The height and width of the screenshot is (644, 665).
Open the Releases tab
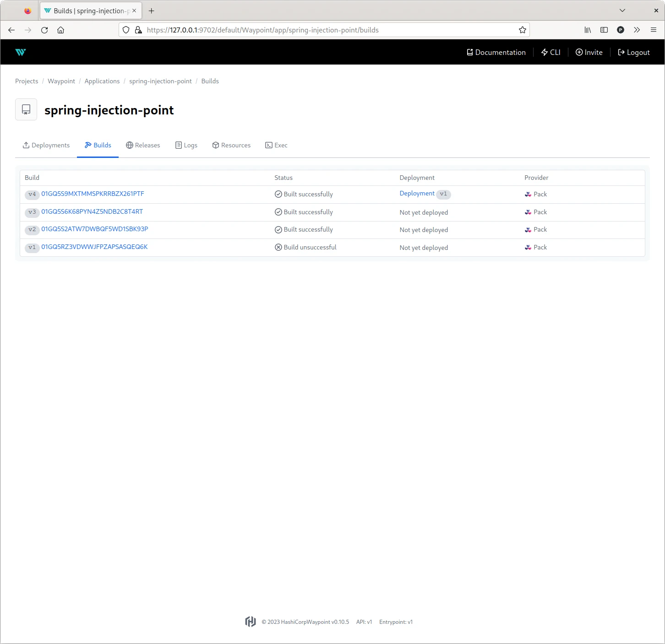[x=143, y=145]
